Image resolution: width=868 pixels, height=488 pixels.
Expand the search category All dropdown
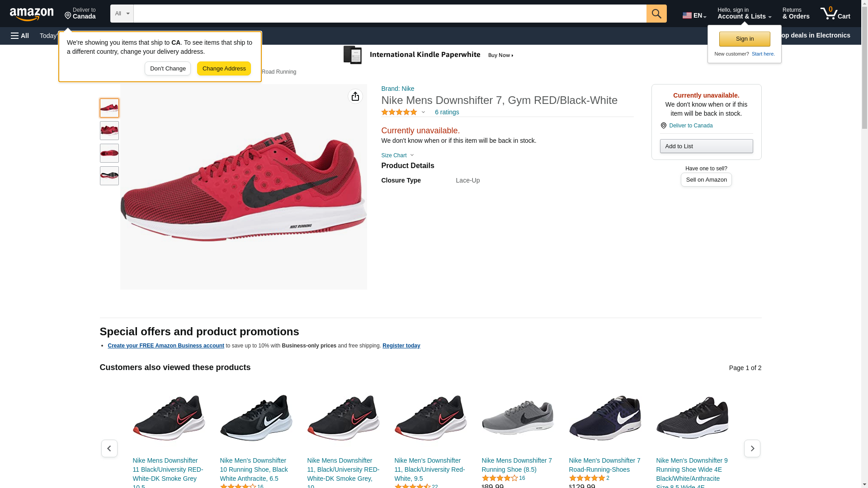pos(122,14)
